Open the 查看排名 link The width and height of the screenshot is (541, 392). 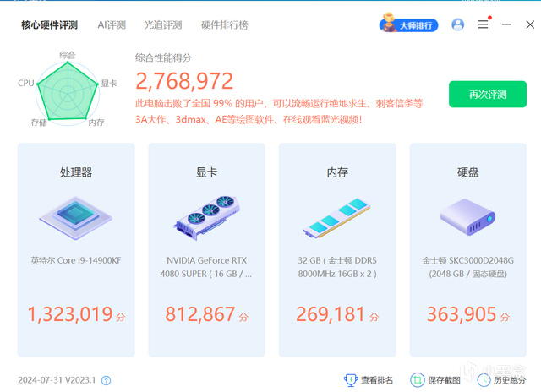[x=377, y=380]
